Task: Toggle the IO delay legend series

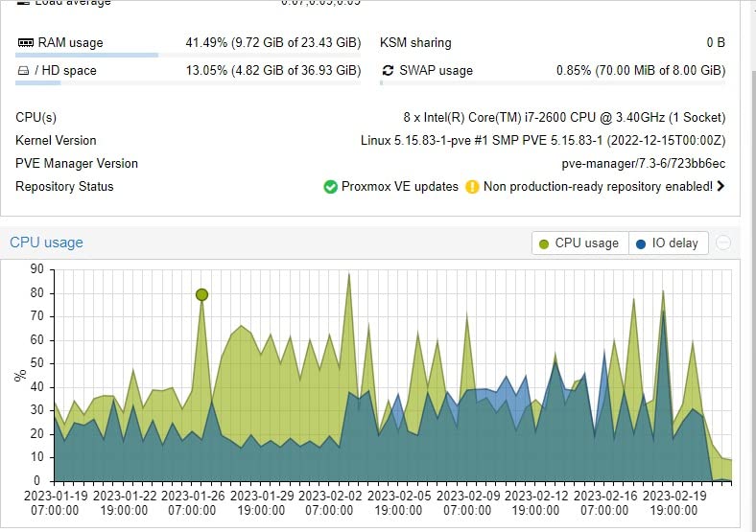Action: [668, 243]
